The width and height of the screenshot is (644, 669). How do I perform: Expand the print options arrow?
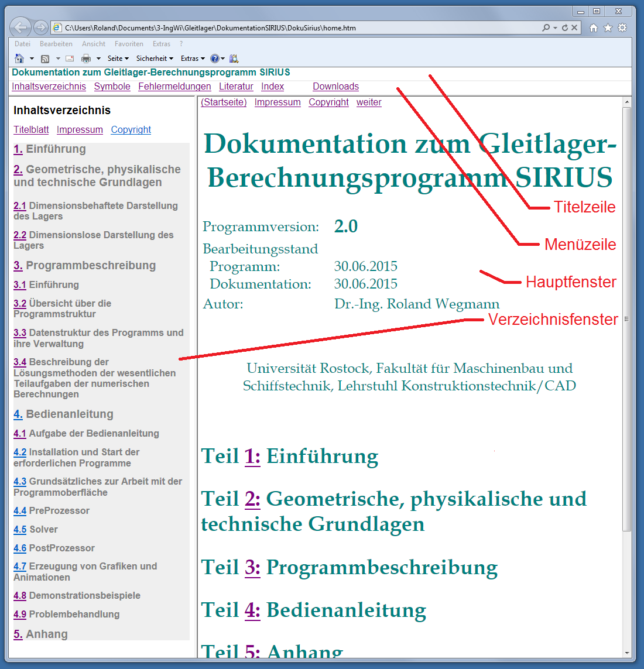98,59
